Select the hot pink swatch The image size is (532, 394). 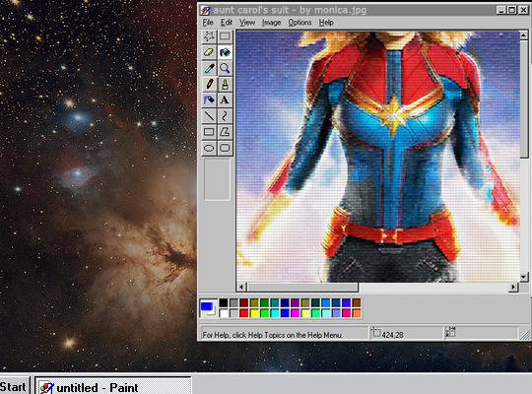pos(347,313)
